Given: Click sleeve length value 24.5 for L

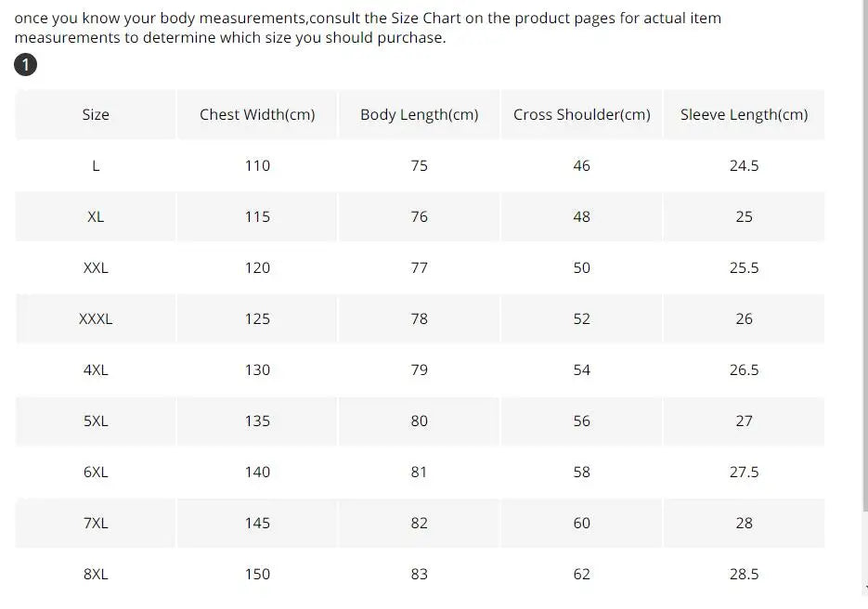Looking at the screenshot, I should pos(744,166).
